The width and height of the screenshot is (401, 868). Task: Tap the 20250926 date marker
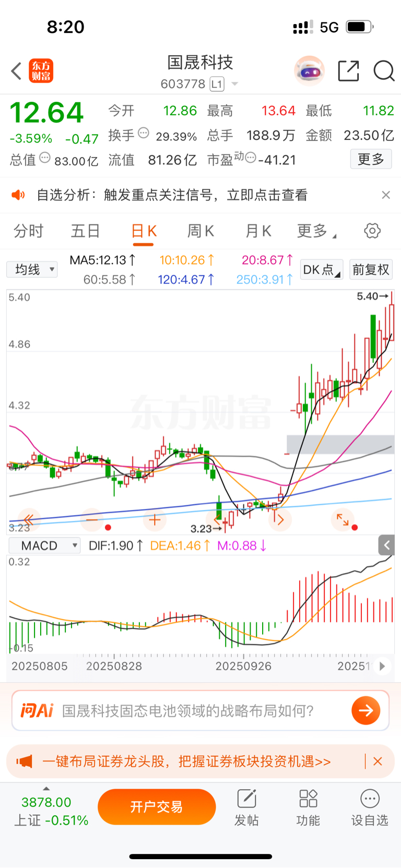[243, 666]
